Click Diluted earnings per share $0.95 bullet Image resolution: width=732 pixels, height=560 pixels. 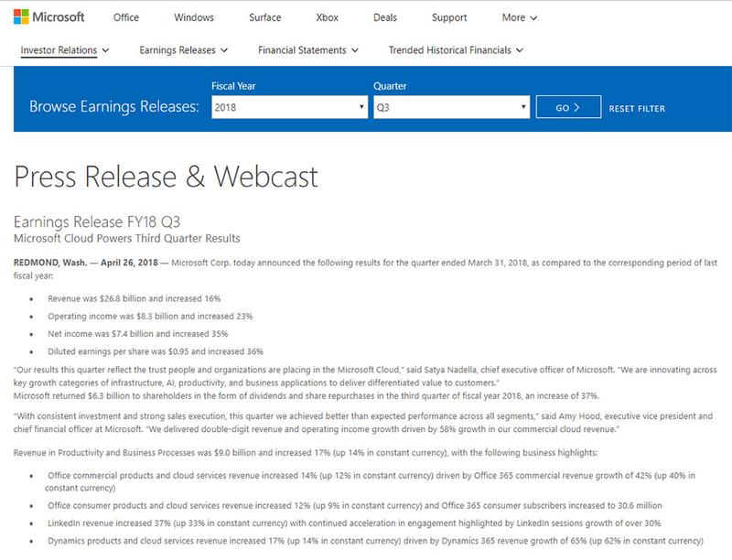point(156,352)
